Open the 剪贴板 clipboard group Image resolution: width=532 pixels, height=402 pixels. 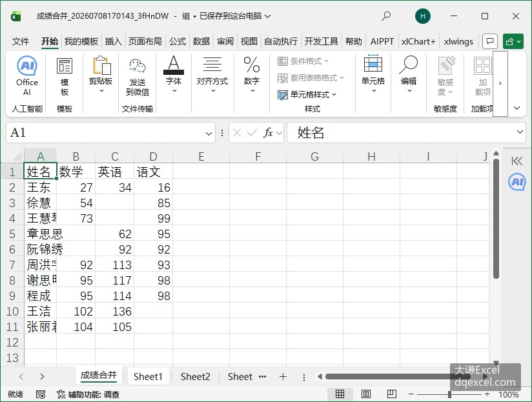101,75
